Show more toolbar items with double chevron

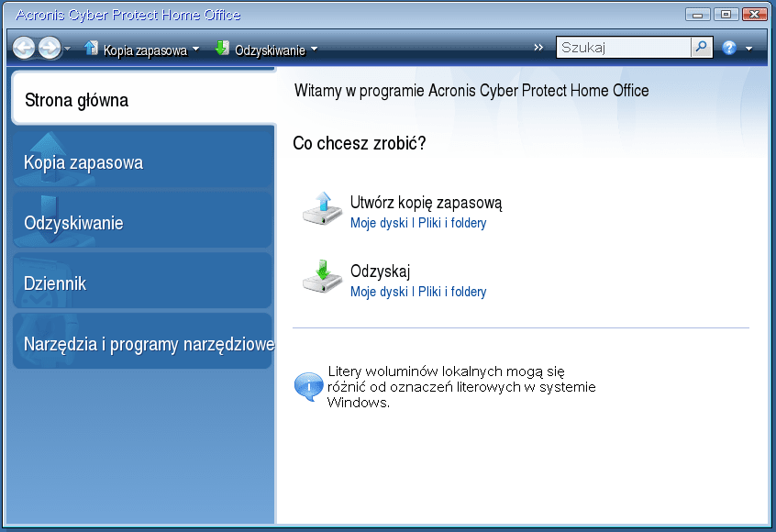click(x=538, y=48)
